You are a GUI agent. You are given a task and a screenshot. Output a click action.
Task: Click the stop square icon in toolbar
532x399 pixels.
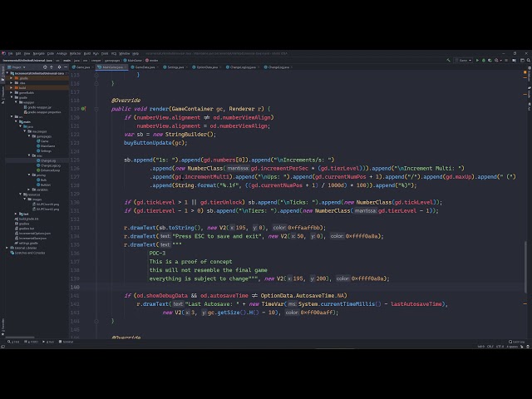pos(506,61)
